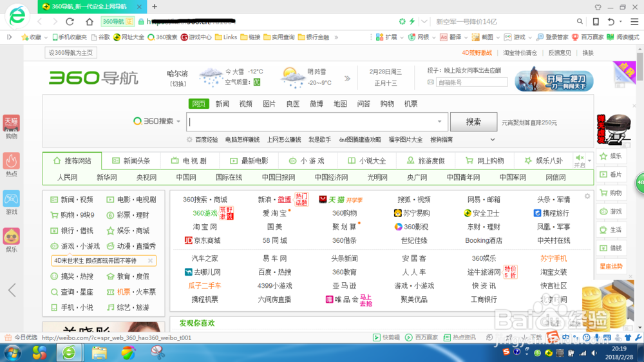This screenshot has height=362, width=644.
Task: Select the 地图 search tab
Action: [x=340, y=104]
